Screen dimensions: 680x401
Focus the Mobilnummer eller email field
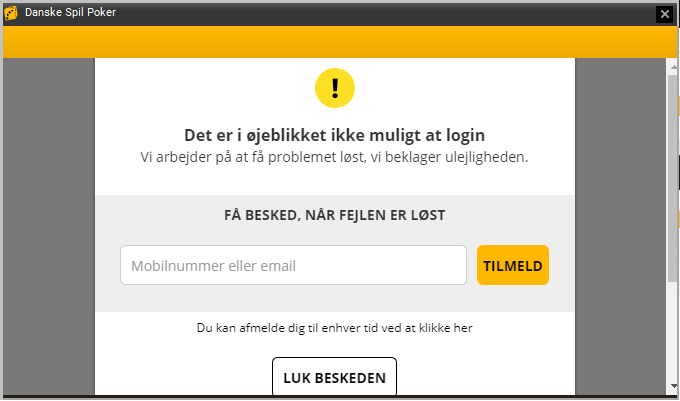pos(294,265)
